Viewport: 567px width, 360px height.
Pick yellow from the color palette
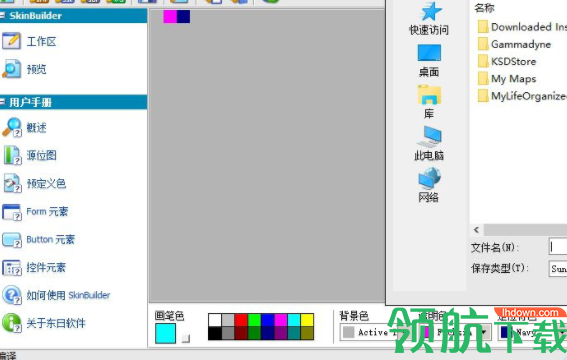click(307, 320)
